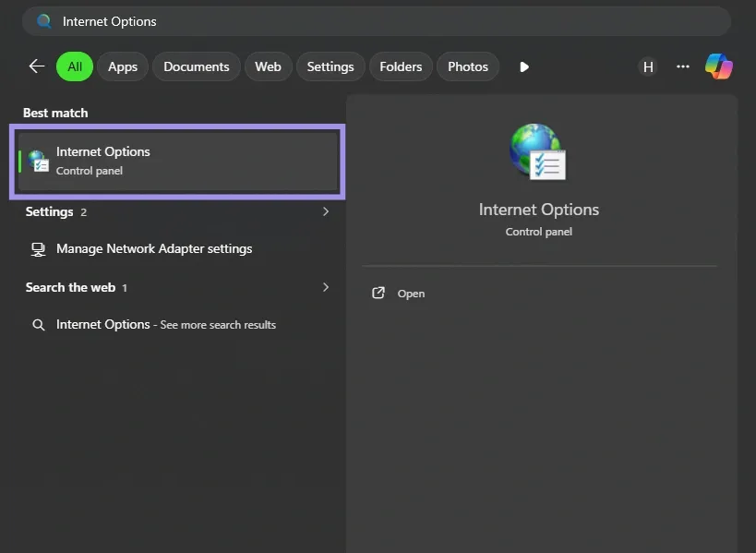Screen dimensions: 756x553
Task: Expand the Search the web group
Action: tap(325, 287)
